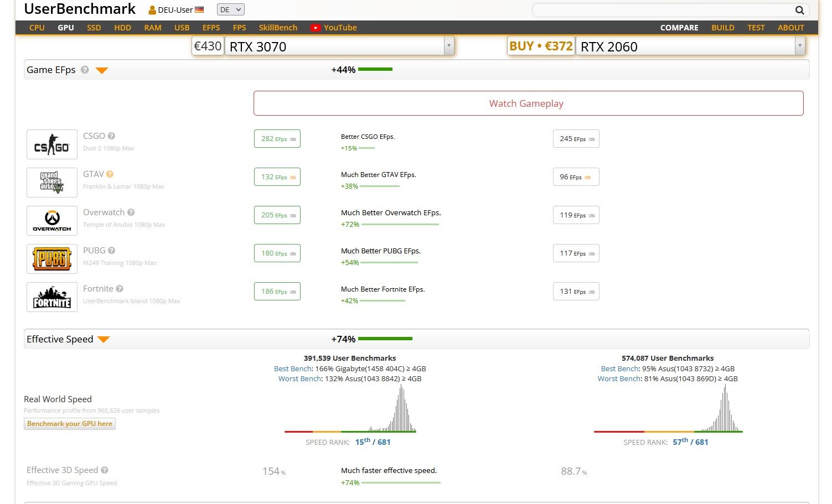Viewport: 832px width, 504px height.
Task: Click the 15th / 681 speed rank link
Action: pos(373,441)
